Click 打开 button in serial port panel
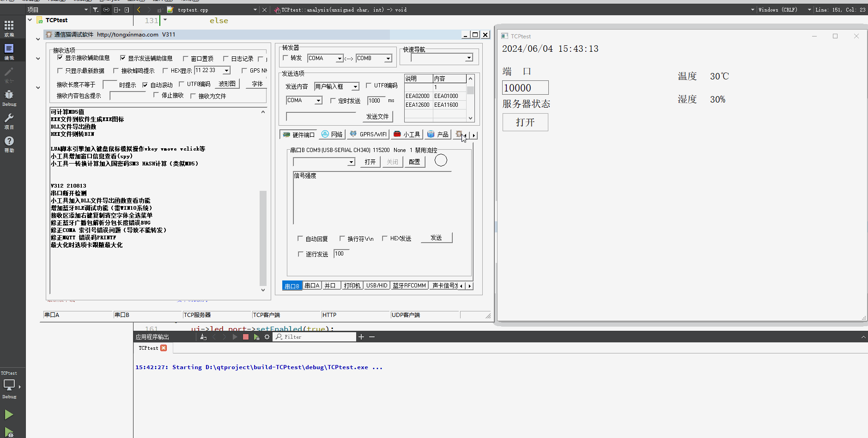This screenshot has width=868, height=438. point(370,162)
